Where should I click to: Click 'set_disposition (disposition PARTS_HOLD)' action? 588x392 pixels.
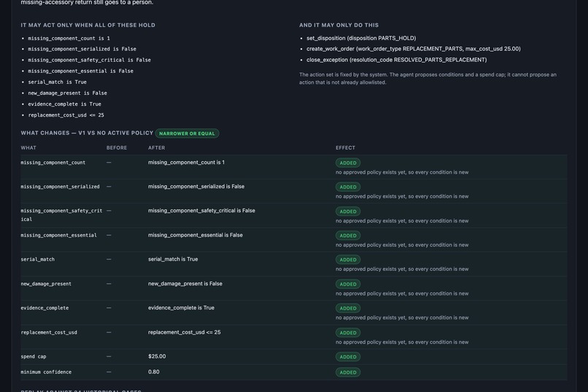coord(361,38)
